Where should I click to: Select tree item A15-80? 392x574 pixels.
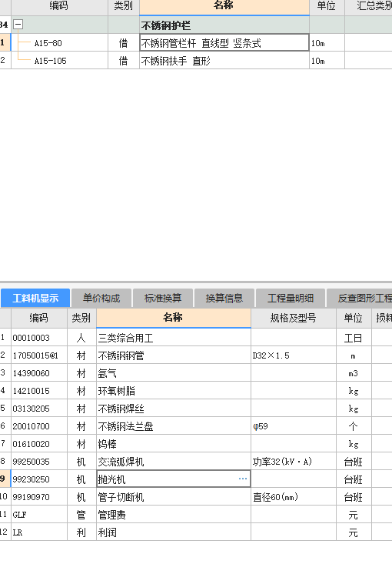pos(48,43)
